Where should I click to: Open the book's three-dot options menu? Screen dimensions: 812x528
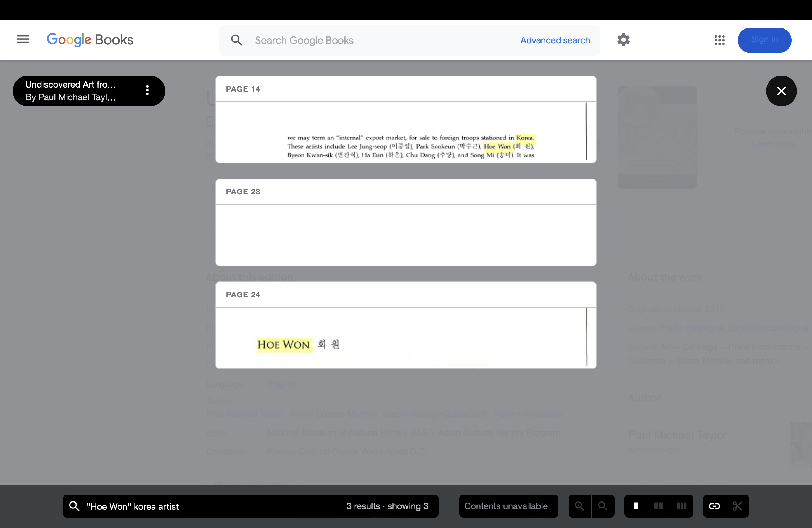pyautogui.click(x=147, y=90)
